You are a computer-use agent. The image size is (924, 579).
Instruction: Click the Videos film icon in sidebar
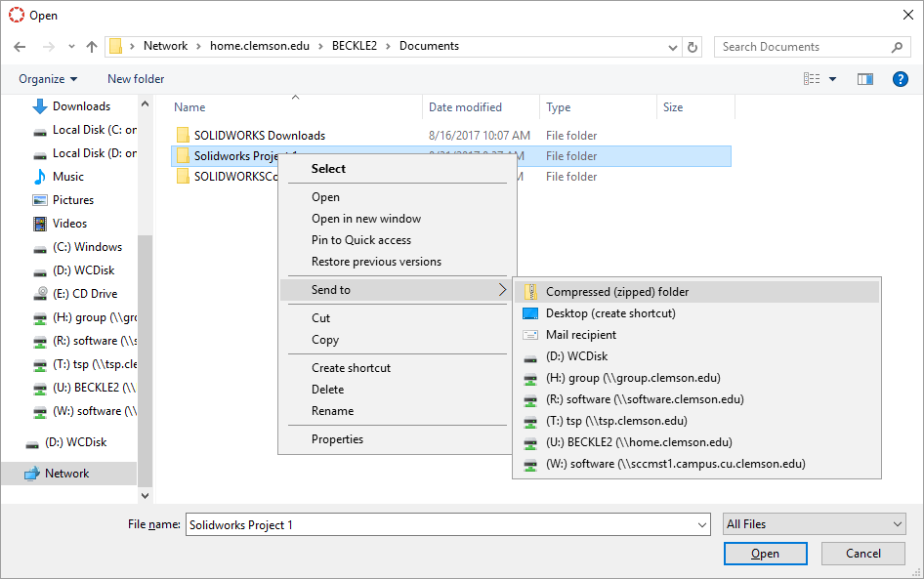coord(39,224)
